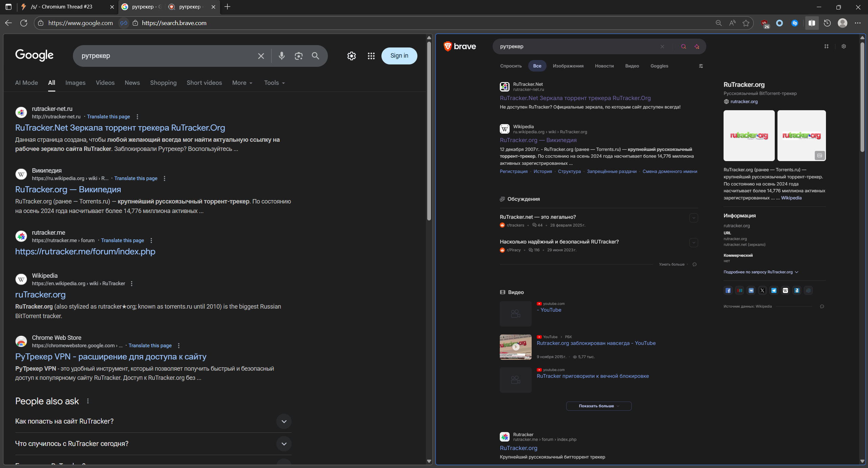Open Brave search filter options icon
The height and width of the screenshot is (468, 868).
tap(701, 66)
